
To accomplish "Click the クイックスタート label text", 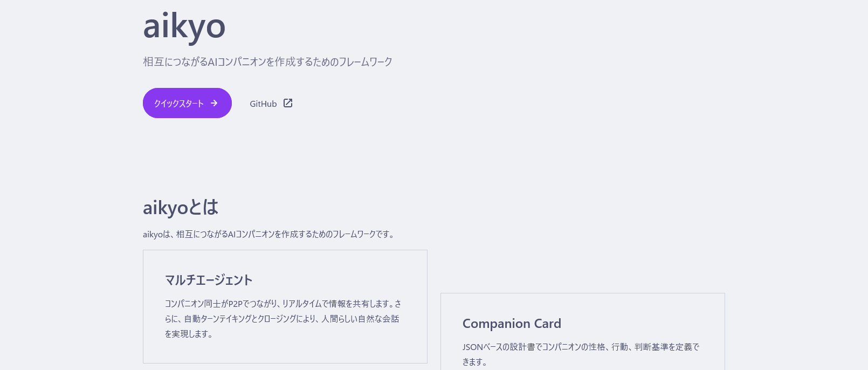I will click(x=179, y=104).
